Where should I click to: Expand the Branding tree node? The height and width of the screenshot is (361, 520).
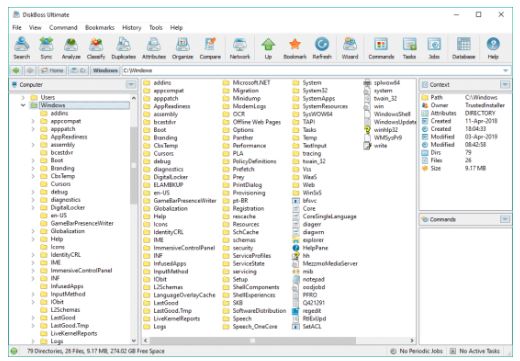point(33,168)
